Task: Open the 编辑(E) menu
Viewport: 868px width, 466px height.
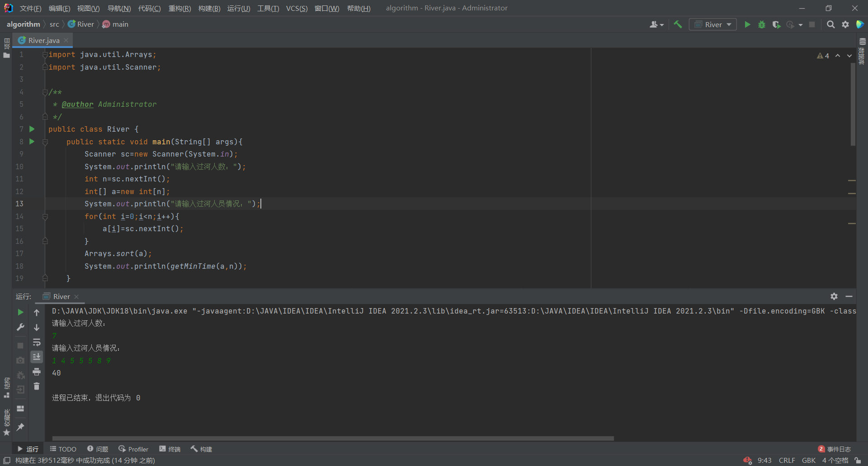Action: pos(59,8)
